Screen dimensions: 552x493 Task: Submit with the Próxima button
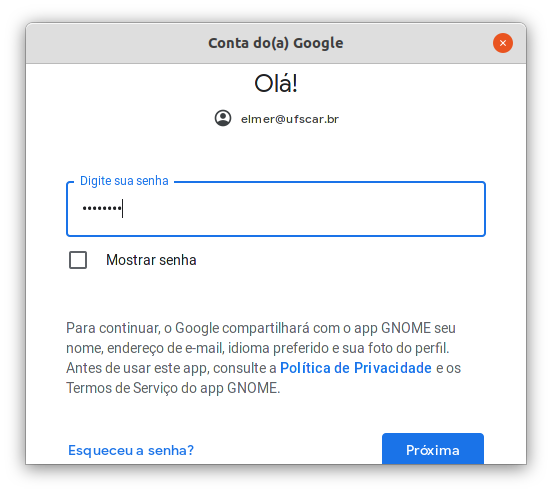433,449
